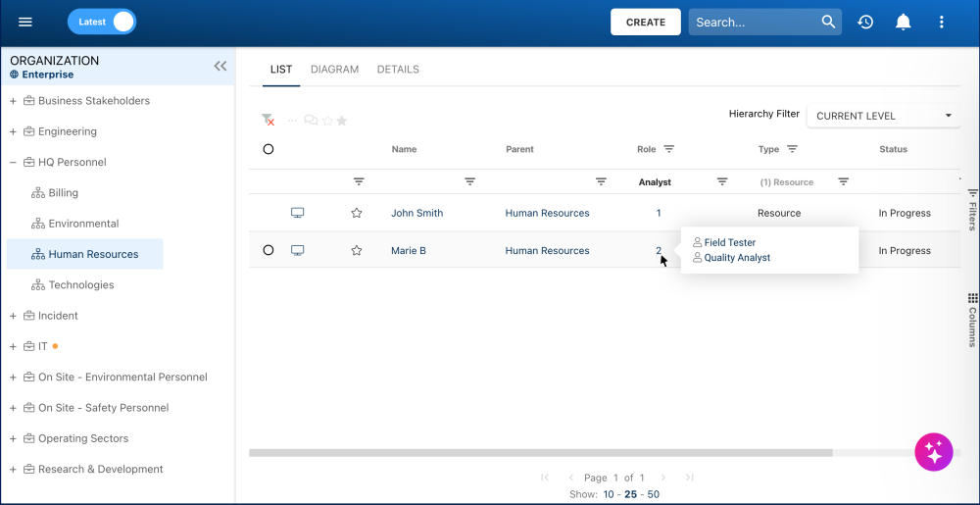This screenshot has height=505, width=980.
Task: Open the Columns side panel
Action: pos(972,320)
